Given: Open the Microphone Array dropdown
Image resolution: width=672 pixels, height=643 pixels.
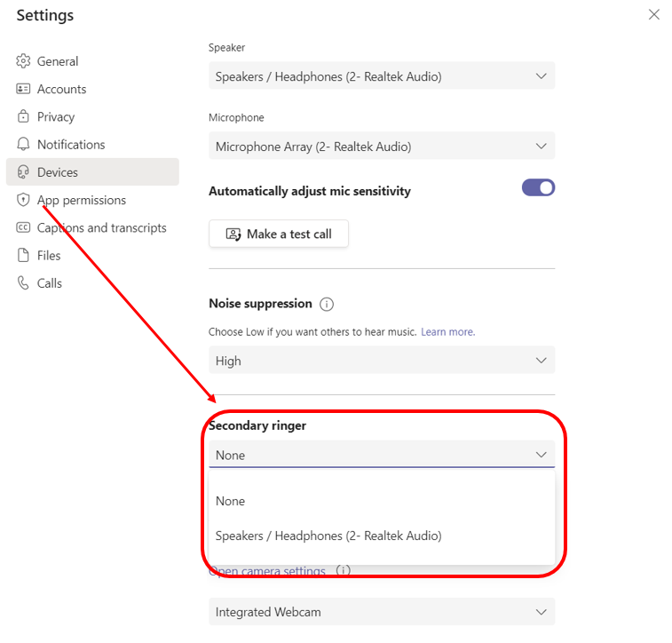Looking at the screenshot, I should (382, 146).
